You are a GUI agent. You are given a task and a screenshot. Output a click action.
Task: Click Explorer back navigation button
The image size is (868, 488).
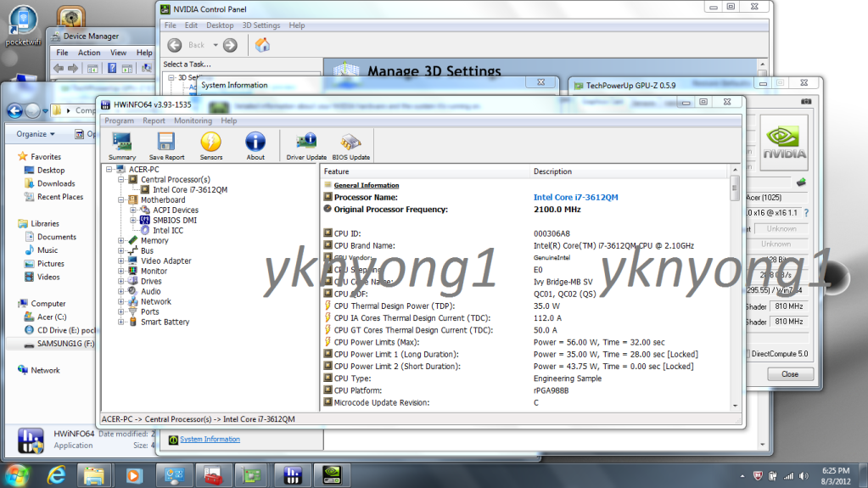click(x=15, y=111)
